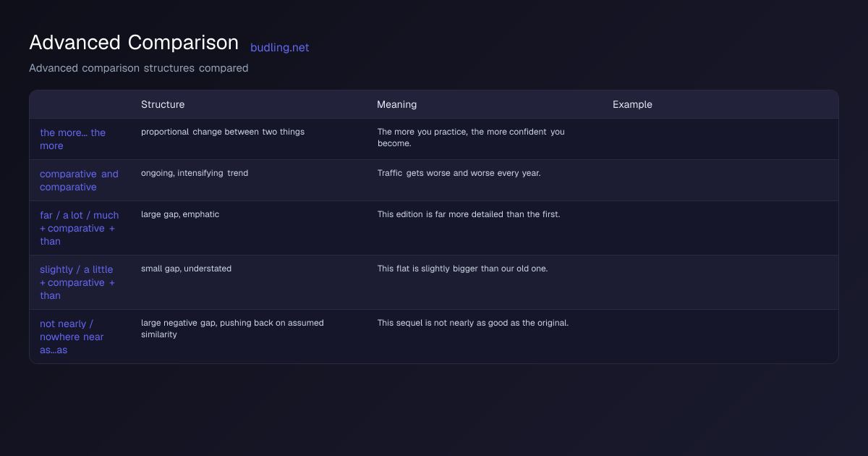Click the 'This edition is far more detailed' sentence
The image size is (868, 456).
(x=469, y=214)
